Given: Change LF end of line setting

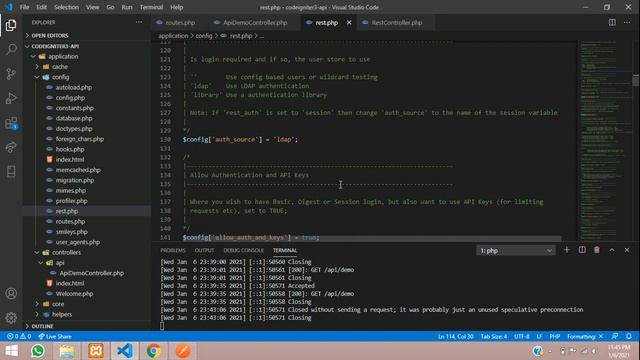Looking at the screenshot, I should pyautogui.click(x=539, y=336).
